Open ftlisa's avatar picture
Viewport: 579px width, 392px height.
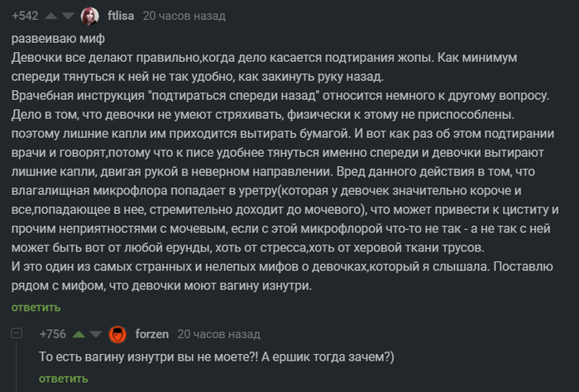click(x=90, y=16)
